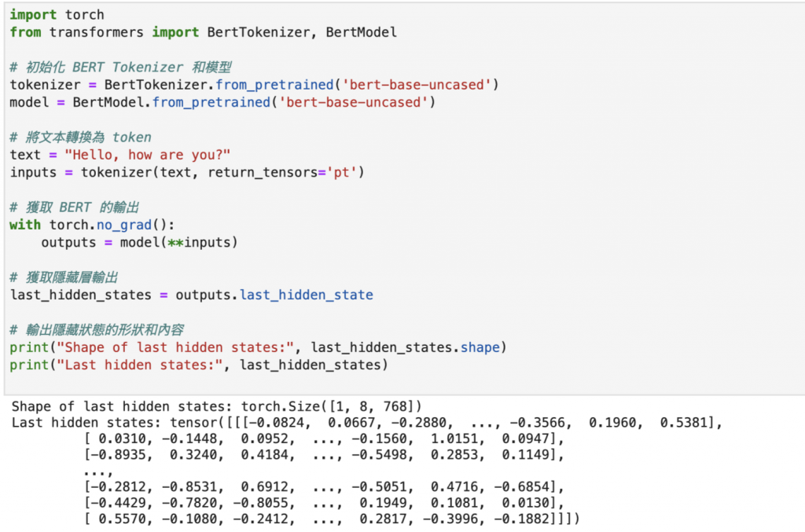Click the output row starting -0.8935

pos(324,454)
